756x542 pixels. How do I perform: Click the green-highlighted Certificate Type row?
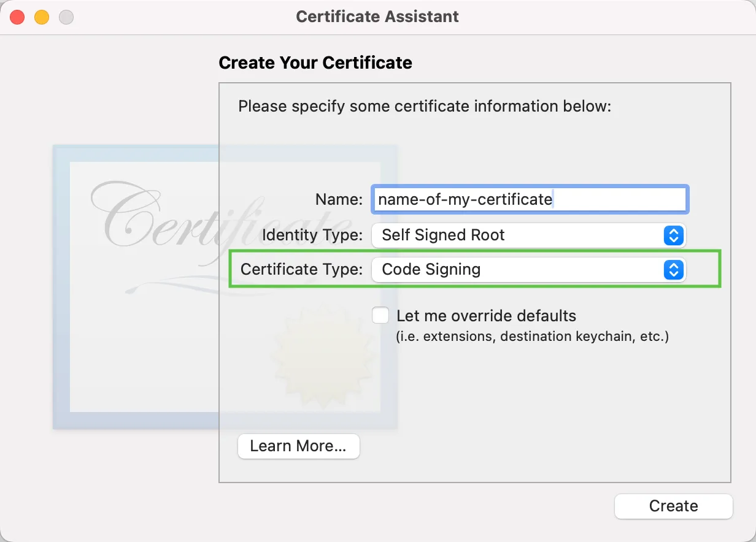474,270
